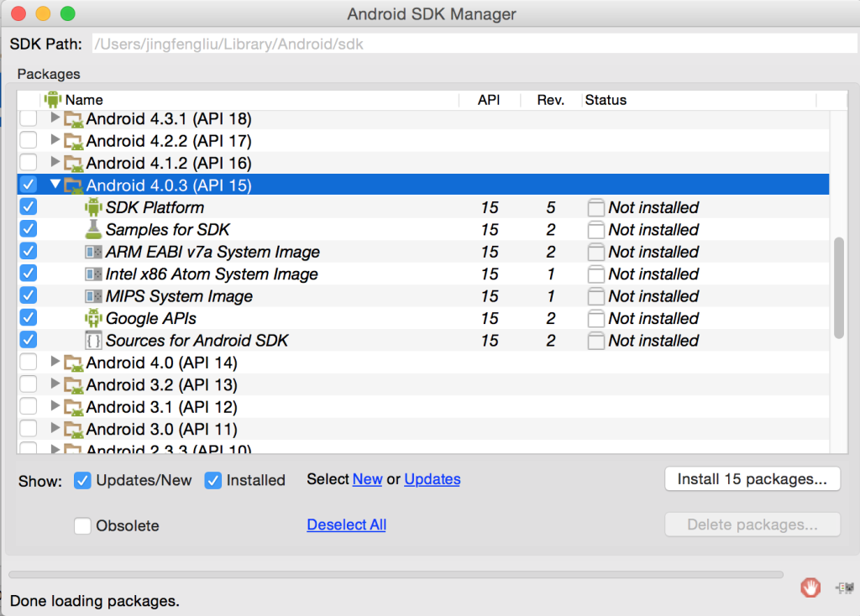Click the Sources for Android SDK status icon
The width and height of the screenshot is (860, 616).
click(x=595, y=341)
